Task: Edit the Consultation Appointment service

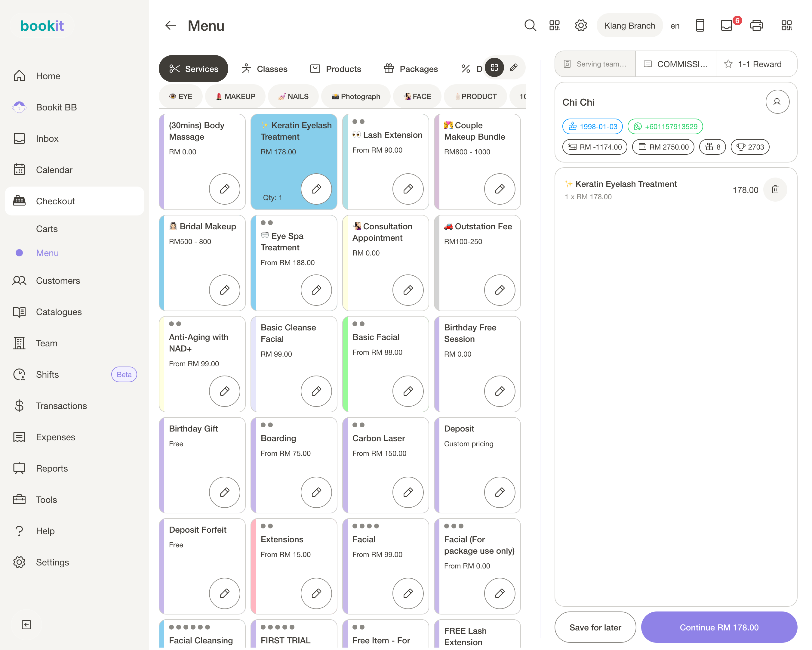Action: click(408, 290)
